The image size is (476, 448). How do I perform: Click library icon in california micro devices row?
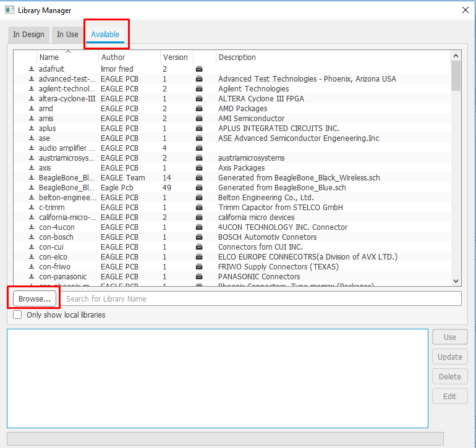coord(199,218)
